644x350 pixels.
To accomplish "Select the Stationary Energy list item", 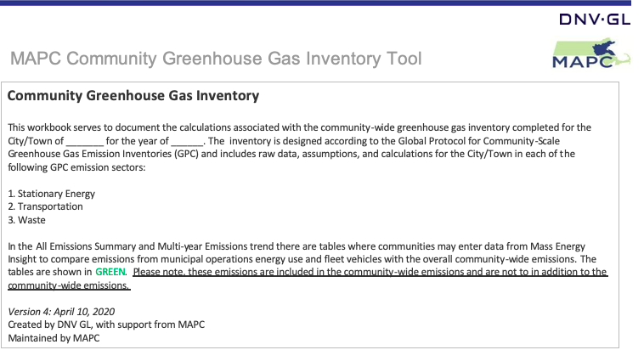I will coord(51,194).
